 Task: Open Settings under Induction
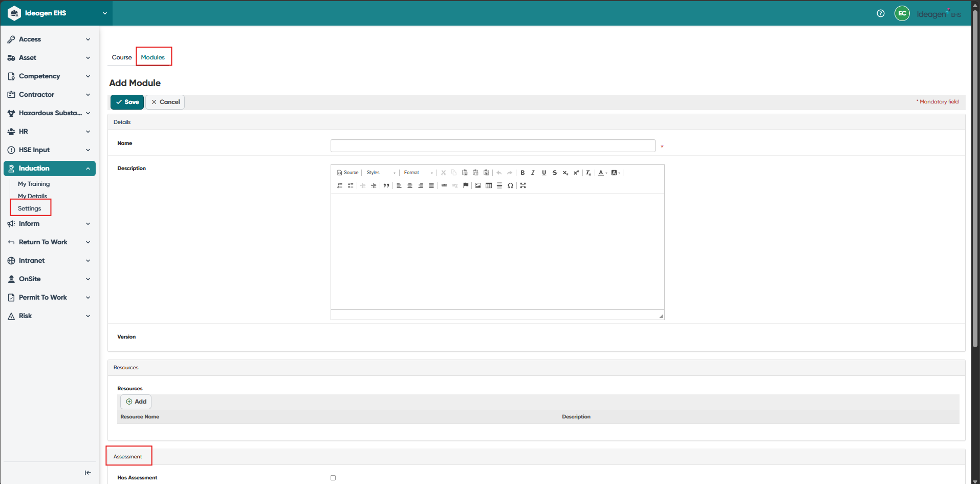point(30,208)
